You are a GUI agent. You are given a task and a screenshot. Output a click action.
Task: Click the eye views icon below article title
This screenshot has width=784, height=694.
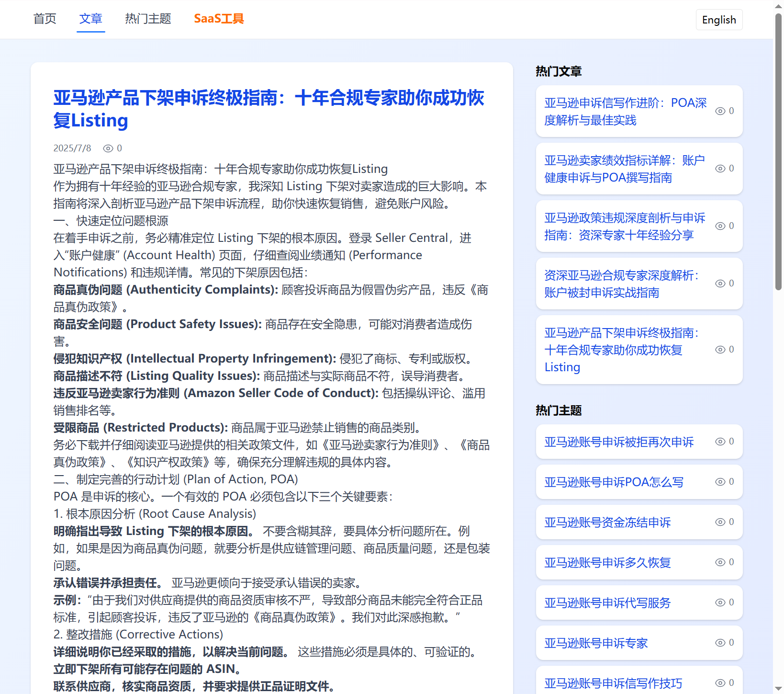pyautogui.click(x=108, y=148)
